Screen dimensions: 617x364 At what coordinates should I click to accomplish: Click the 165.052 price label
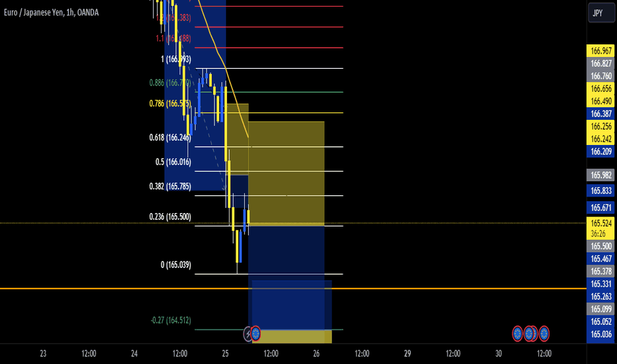(x=601, y=322)
